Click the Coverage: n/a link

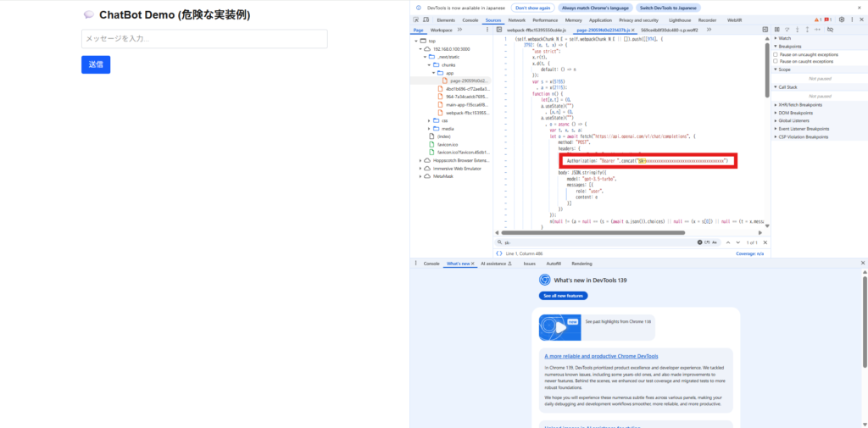coord(749,253)
